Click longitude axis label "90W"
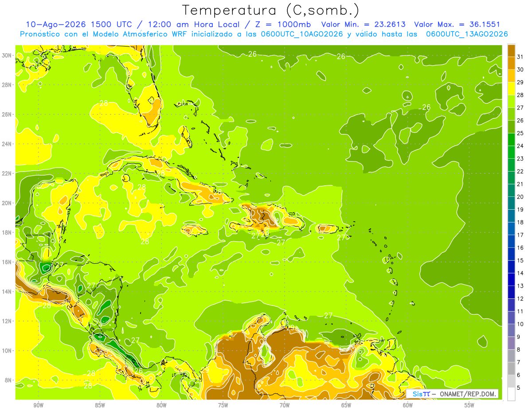The width and height of the screenshot is (532, 411). pyautogui.click(x=38, y=405)
